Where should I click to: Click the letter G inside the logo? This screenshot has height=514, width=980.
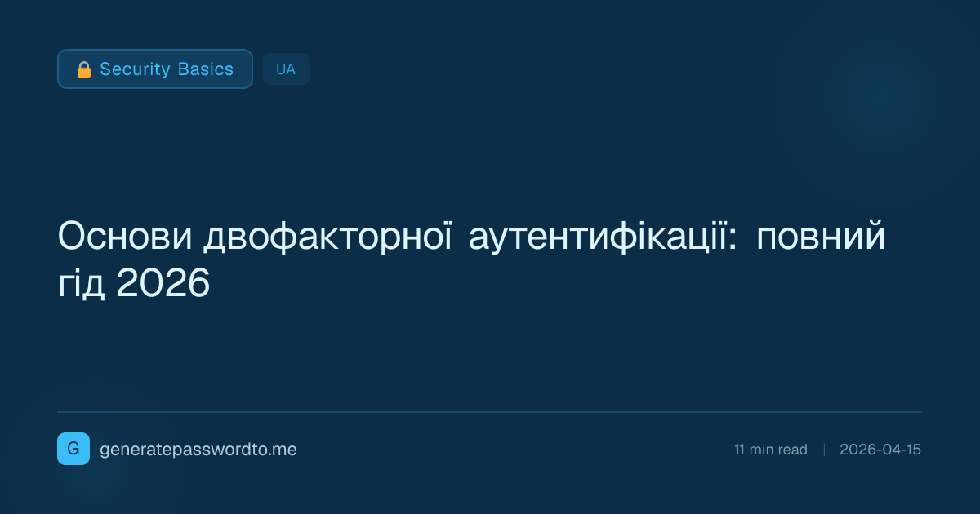coord(73,449)
